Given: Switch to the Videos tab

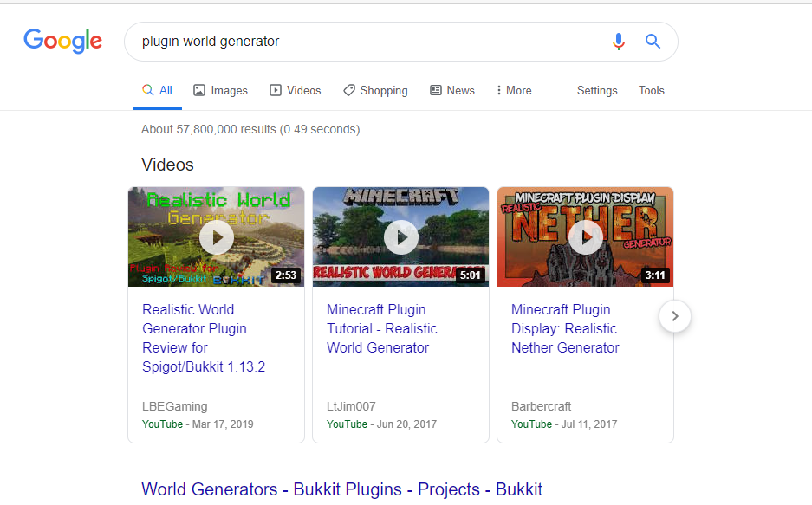Looking at the screenshot, I should 296,91.
